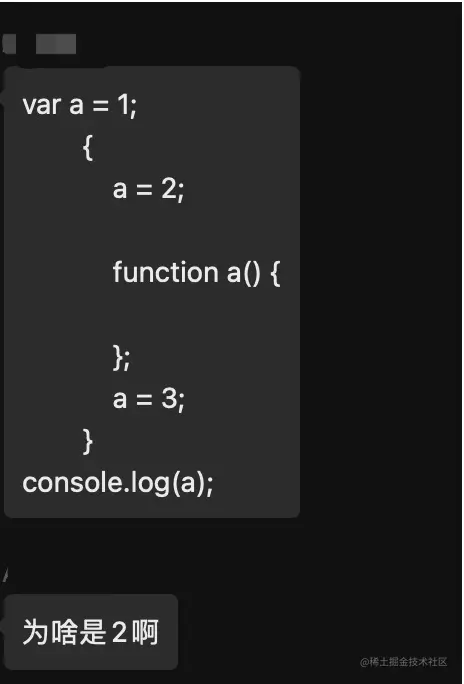Screen dimensions: 464x684
Task: Click the '2' in the Chinese reply
Action: 119,632
